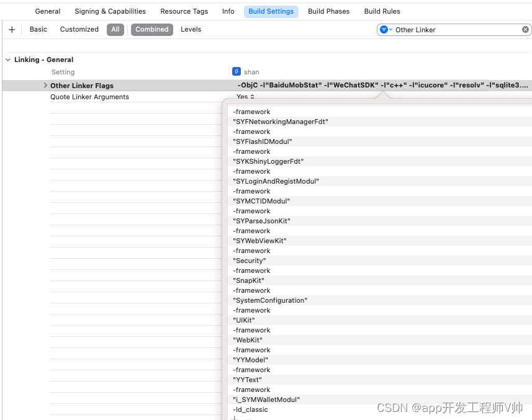Select the "SYMCTIDModul" entry

coord(261,201)
